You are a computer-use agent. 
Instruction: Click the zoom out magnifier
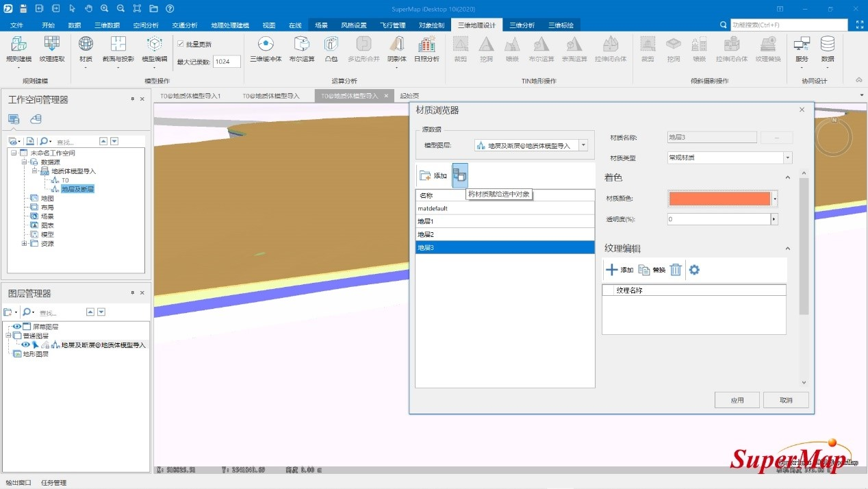(120, 8)
